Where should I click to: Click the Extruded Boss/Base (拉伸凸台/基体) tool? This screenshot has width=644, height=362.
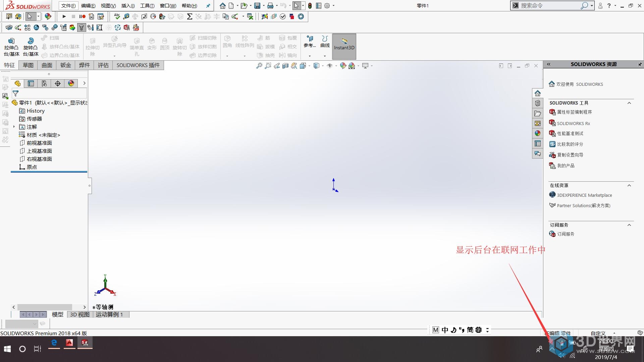(11, 47)
